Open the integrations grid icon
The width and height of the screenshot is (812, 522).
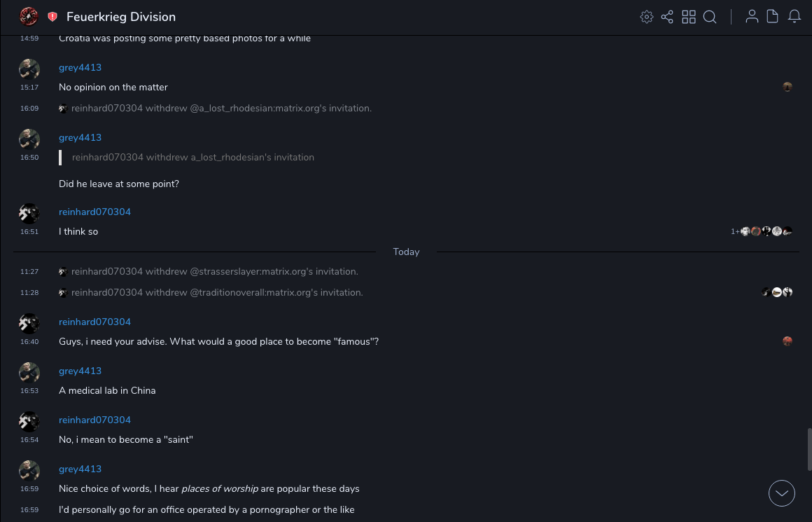689,17
